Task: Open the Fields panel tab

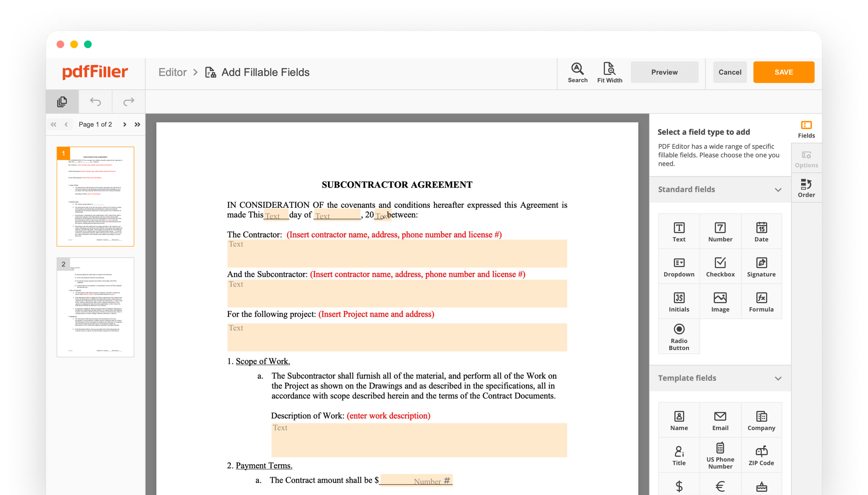Action: coord(806,129)
